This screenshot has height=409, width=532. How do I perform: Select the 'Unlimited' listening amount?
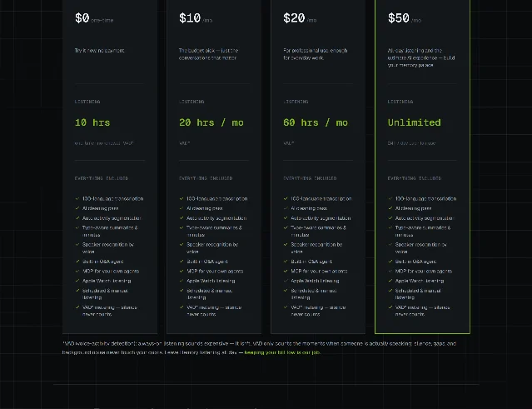pos(415,122)
